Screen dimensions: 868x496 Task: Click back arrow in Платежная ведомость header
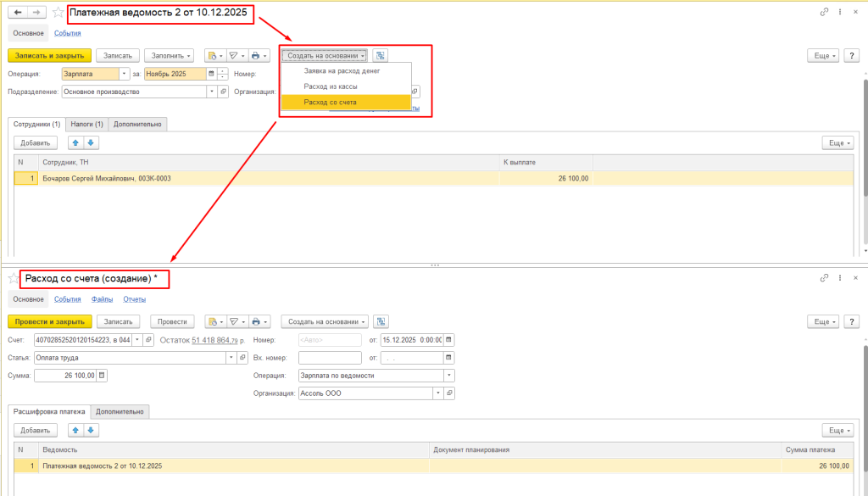[18, 13]
